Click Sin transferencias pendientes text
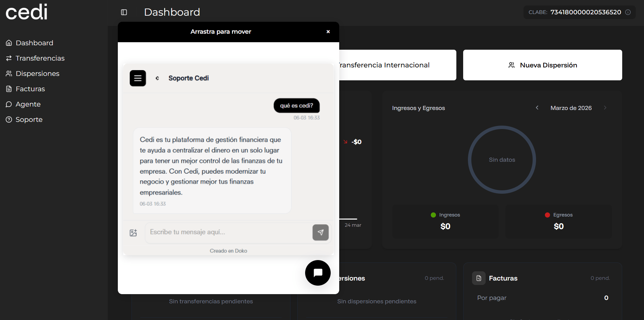644x320 pixels. [x=211, y=301]
